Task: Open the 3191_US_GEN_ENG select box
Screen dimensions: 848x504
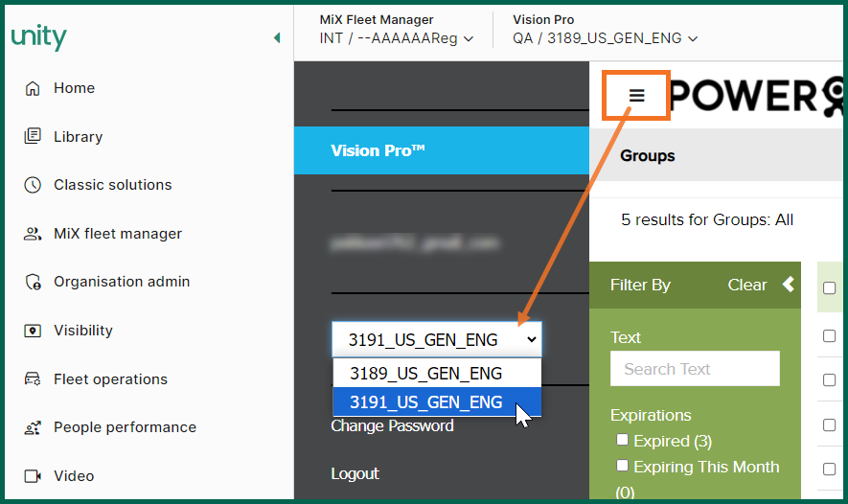Action: tap(437, 339)
